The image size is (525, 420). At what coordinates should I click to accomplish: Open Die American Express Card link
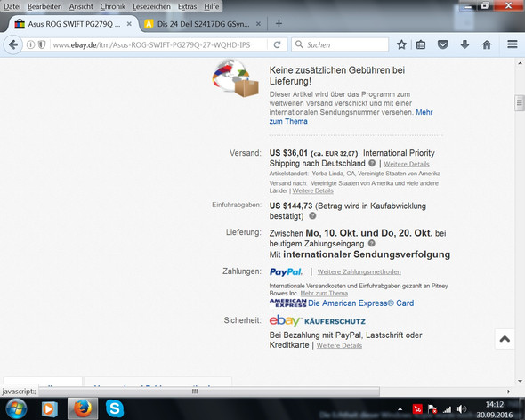tap(361, 303)
